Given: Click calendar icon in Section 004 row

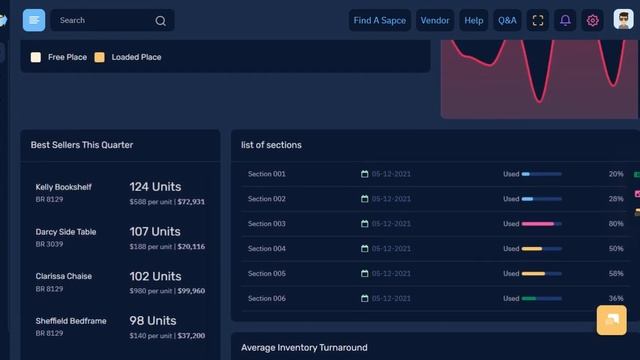Looking at the screenshot, I should coord(364,249).
